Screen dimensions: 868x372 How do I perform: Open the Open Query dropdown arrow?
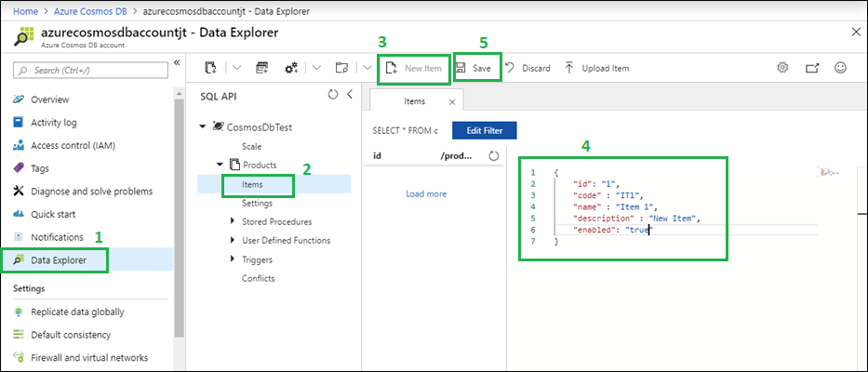368,68
